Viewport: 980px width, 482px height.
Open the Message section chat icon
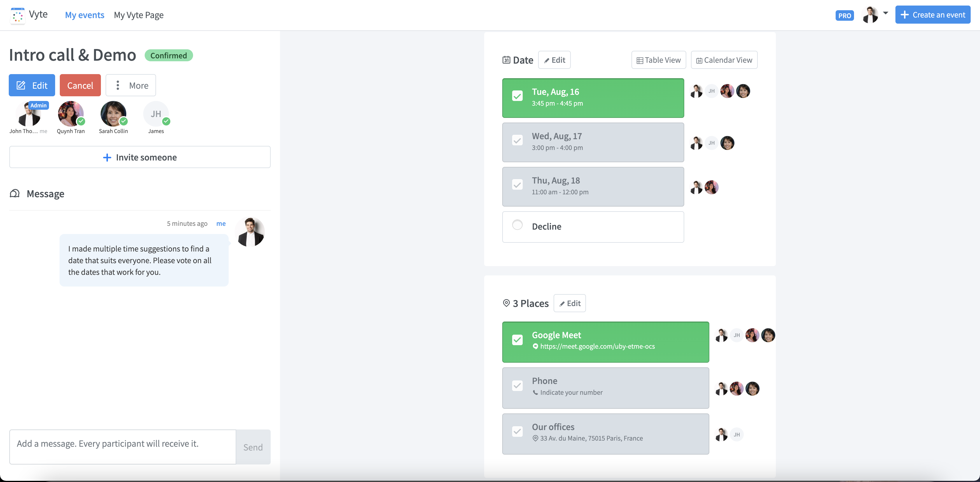tap(15, 193)
